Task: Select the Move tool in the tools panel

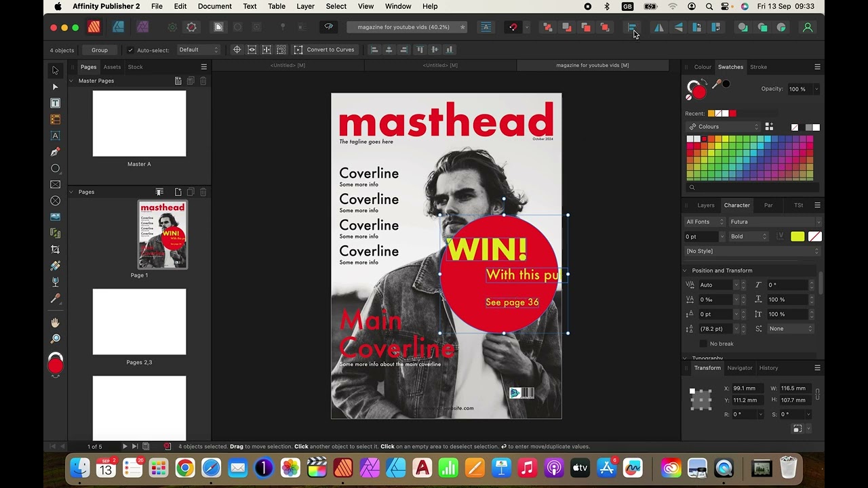Action: tap(56, 70)
